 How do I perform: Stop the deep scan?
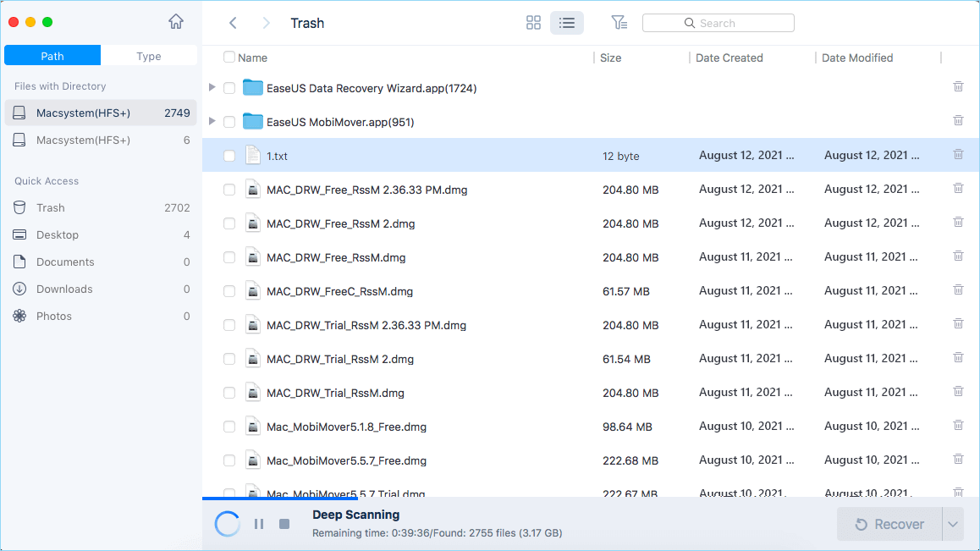[x=284, y=524]
